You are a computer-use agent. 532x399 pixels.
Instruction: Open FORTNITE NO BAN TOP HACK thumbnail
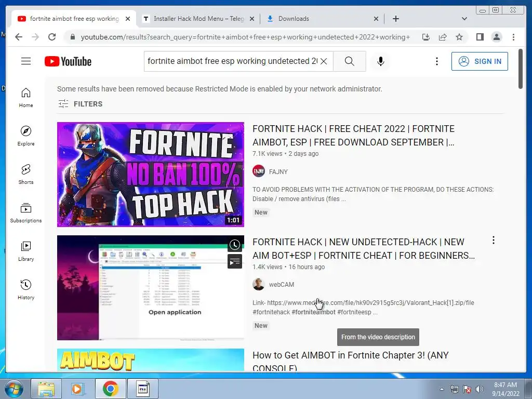[x=150, y=175]
